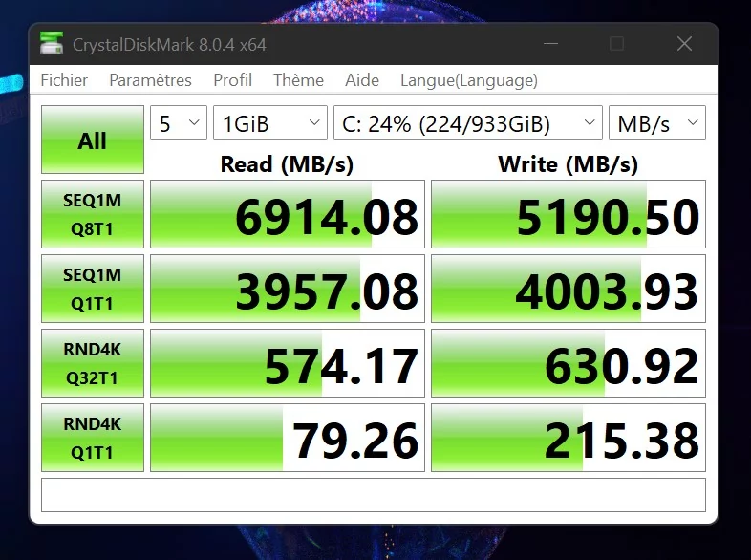
Task: Open the Aide menu
Action: 362,80
